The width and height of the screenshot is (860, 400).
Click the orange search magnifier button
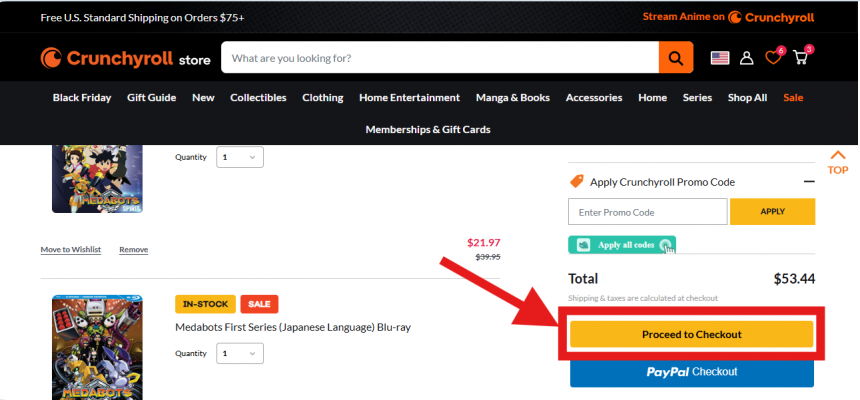coord(676,58)
